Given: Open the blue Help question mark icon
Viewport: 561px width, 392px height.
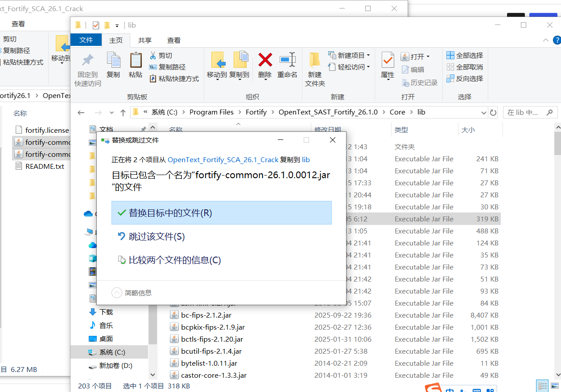Looking at the screenshot, I should (557, 40).
